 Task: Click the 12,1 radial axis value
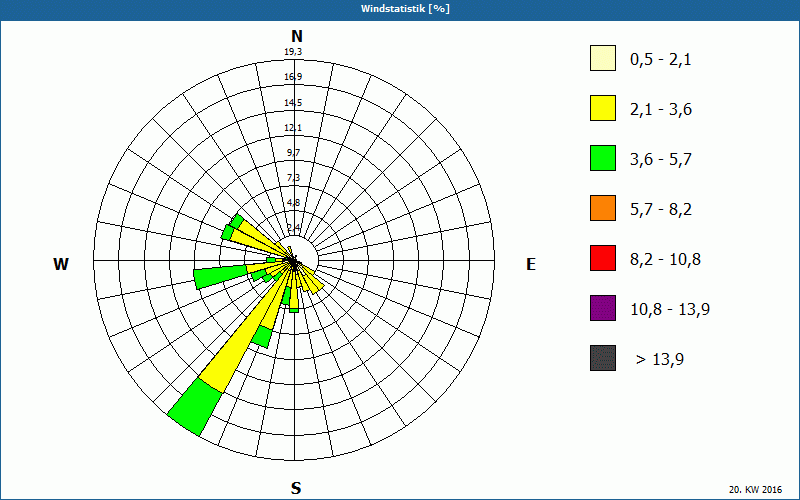tap(293, 128)
